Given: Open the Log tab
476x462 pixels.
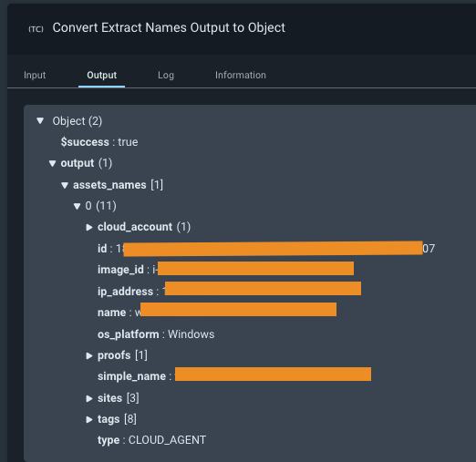Looking at the screenshot, I should coord(166,75).
